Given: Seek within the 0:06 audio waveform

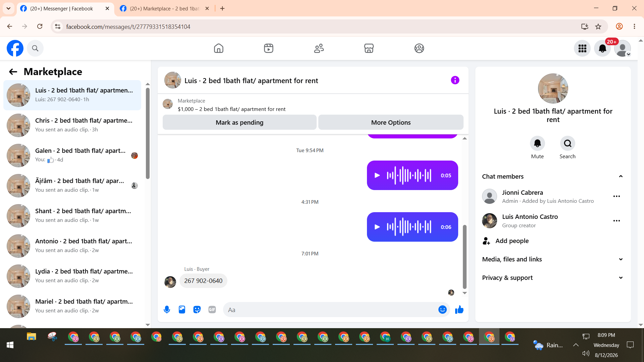Looking at the screenshot, I should [x=409, y=227].
